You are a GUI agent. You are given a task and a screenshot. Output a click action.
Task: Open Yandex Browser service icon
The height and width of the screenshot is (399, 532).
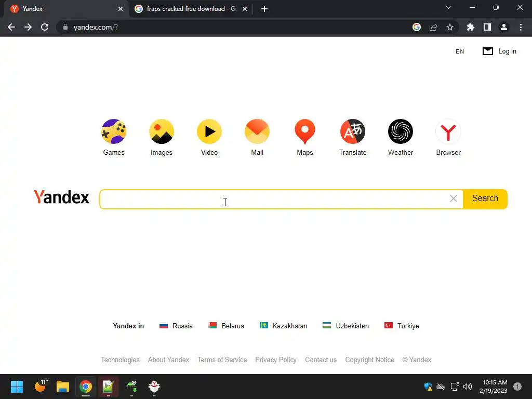tap(448, 131)
